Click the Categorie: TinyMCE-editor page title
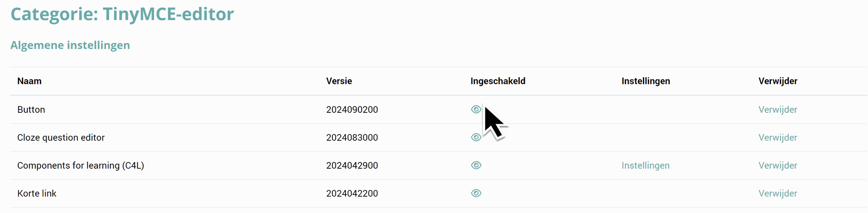Screen dimensions: 868x213 point(122,14)
